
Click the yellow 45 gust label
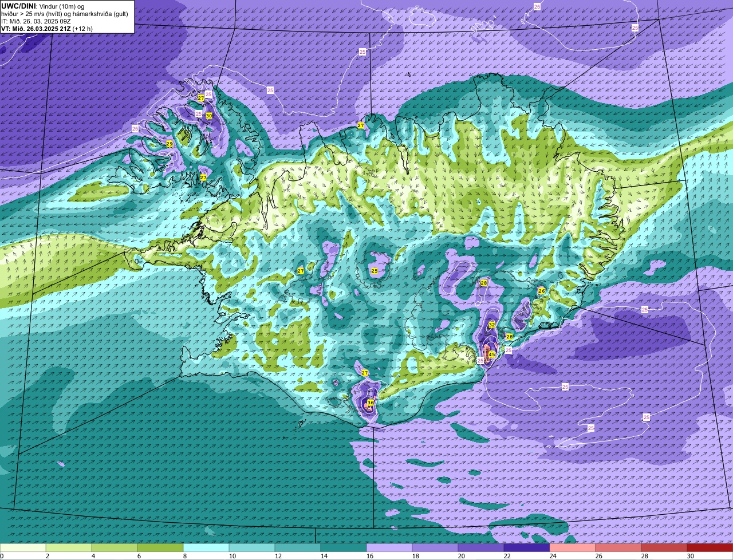[x=491, y=354]
